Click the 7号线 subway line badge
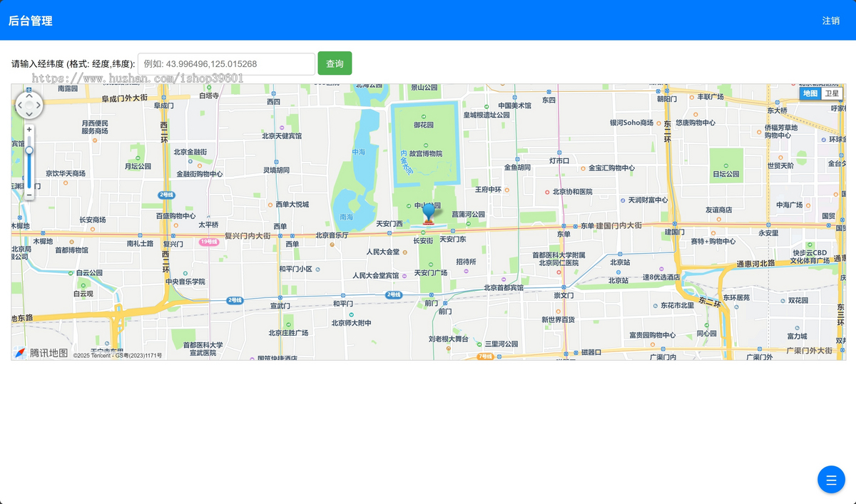The height and width of the screenshot is (504, 856). [x=486, y=356]
